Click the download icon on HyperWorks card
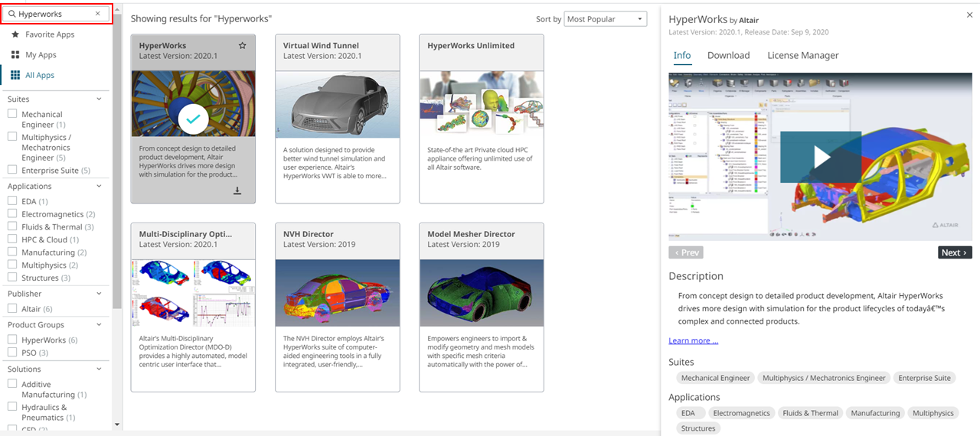This screenshot has width=980, height=436. point(237,190)
